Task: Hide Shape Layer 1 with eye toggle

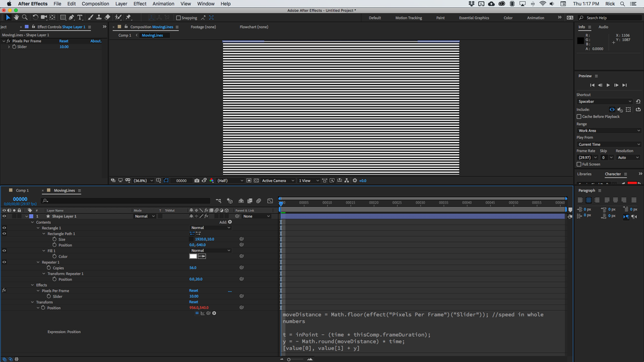Action: point(4,216)
